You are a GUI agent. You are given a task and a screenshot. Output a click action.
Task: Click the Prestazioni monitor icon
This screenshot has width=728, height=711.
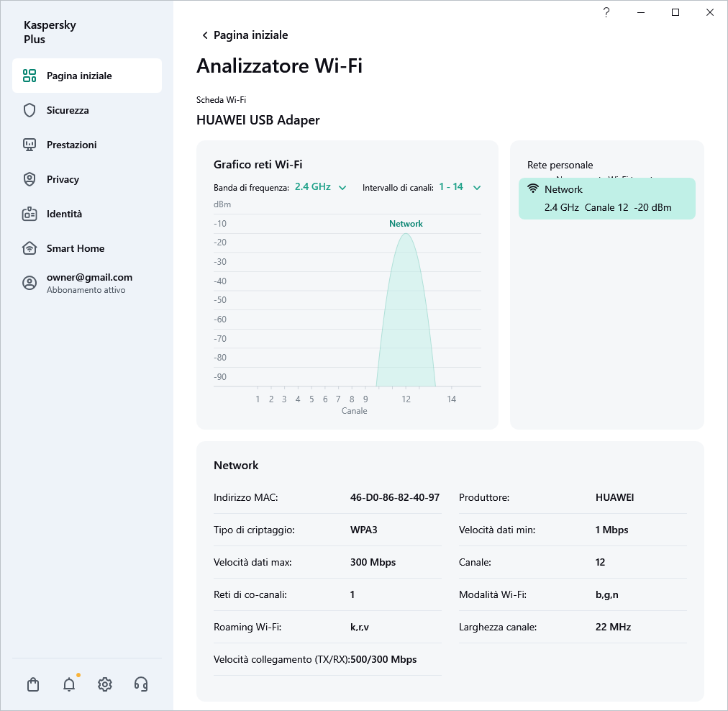point(29,145)
